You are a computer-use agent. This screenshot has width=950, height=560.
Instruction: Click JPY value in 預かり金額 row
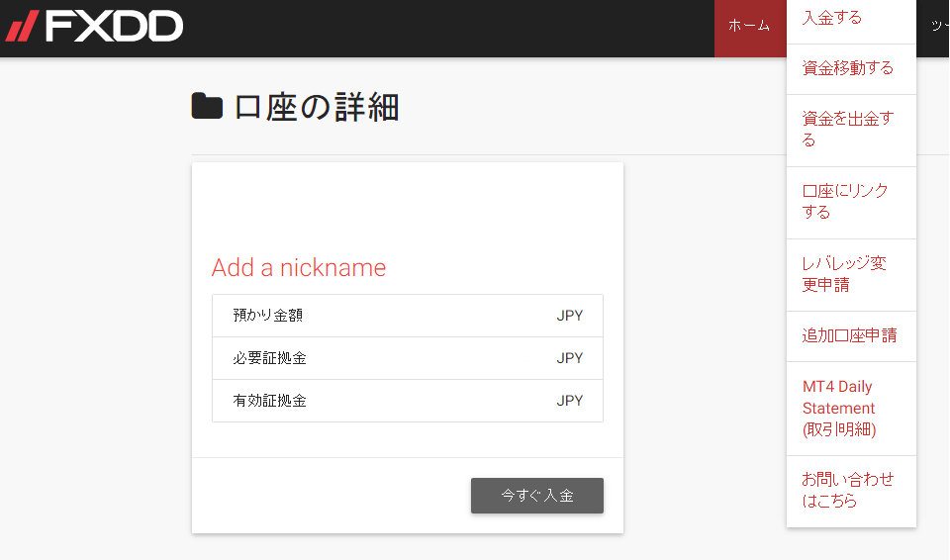(570, 316)
